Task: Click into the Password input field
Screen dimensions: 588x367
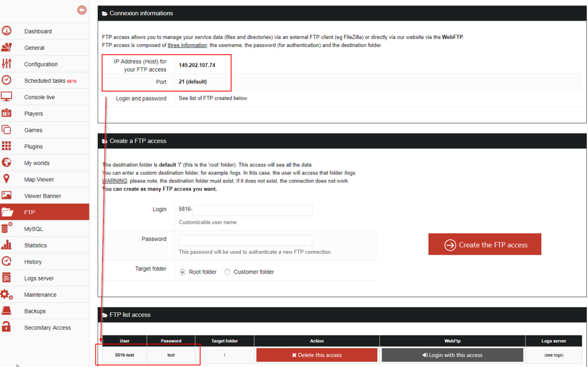Action: click(x=245, y=240)
